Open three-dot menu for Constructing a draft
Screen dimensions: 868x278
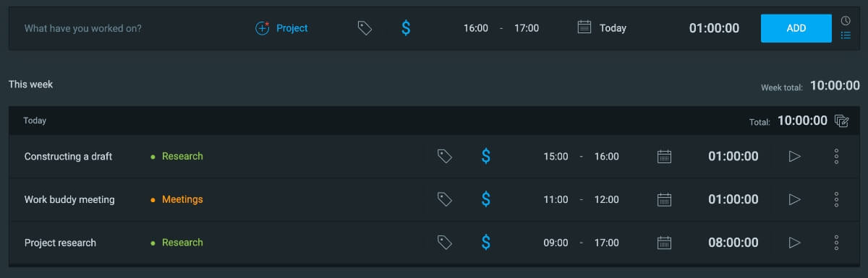point(836,156)
